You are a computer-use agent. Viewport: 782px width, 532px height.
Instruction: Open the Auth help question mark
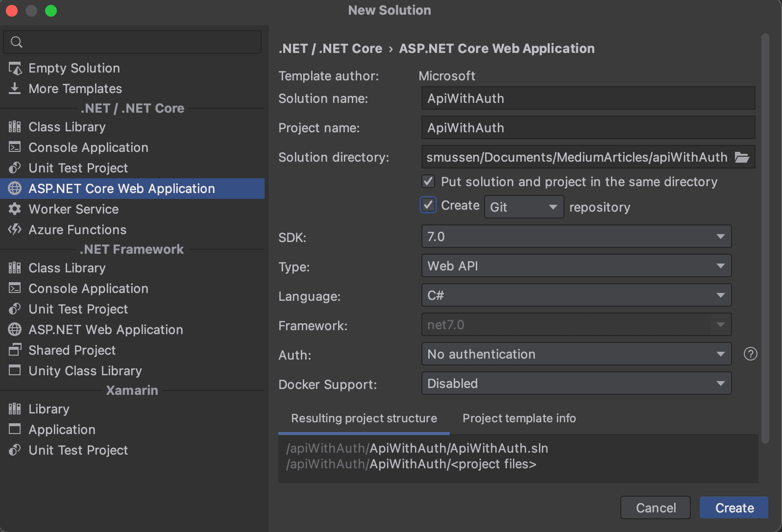[x=750, y=354]
